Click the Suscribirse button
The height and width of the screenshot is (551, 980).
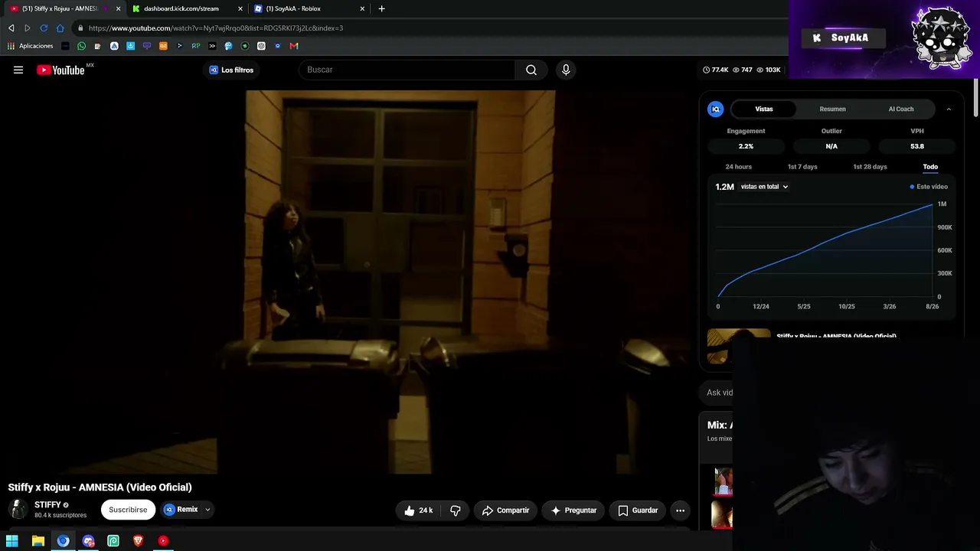(128, 510)
